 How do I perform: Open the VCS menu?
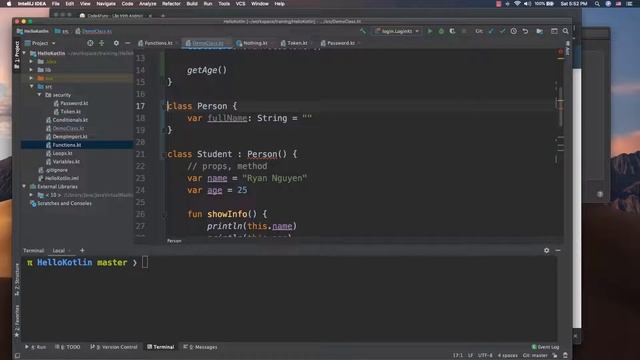tap(240, 4)
